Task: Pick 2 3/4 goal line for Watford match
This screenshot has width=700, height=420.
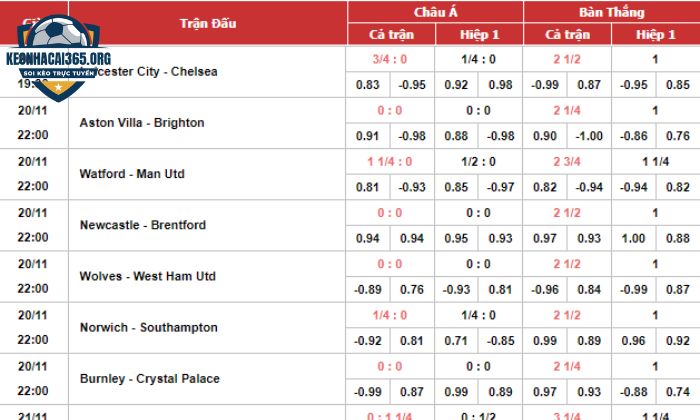Action: click(x=567, y=162)
